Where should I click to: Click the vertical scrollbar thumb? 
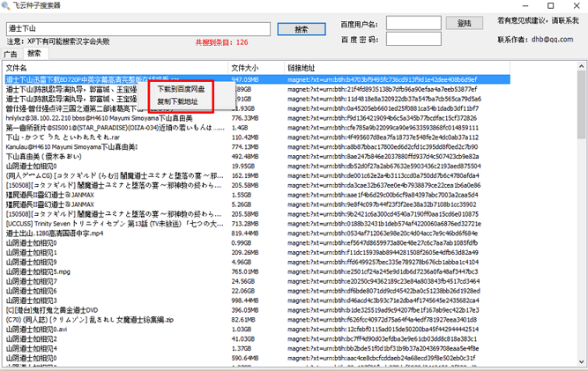(582, 105)
